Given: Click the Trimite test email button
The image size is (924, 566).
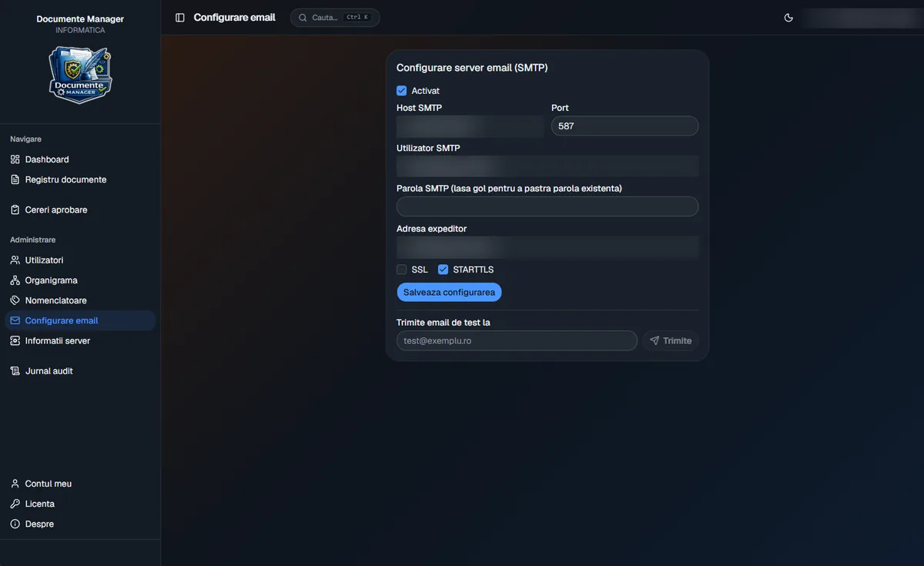Looking at the screenshot, I should click(671, 340).
